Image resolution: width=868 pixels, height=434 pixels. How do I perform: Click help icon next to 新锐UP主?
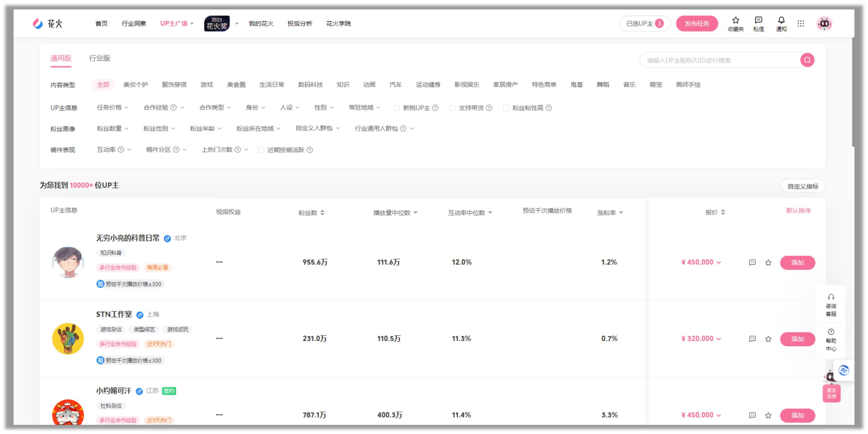[435, 108]
